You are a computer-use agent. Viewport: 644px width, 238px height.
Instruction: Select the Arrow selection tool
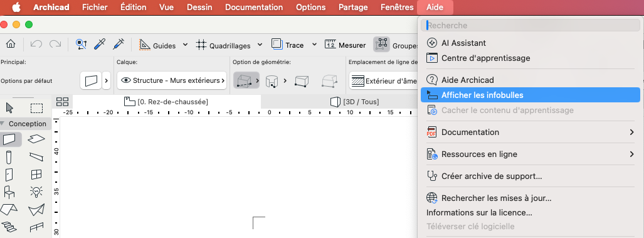9,108
